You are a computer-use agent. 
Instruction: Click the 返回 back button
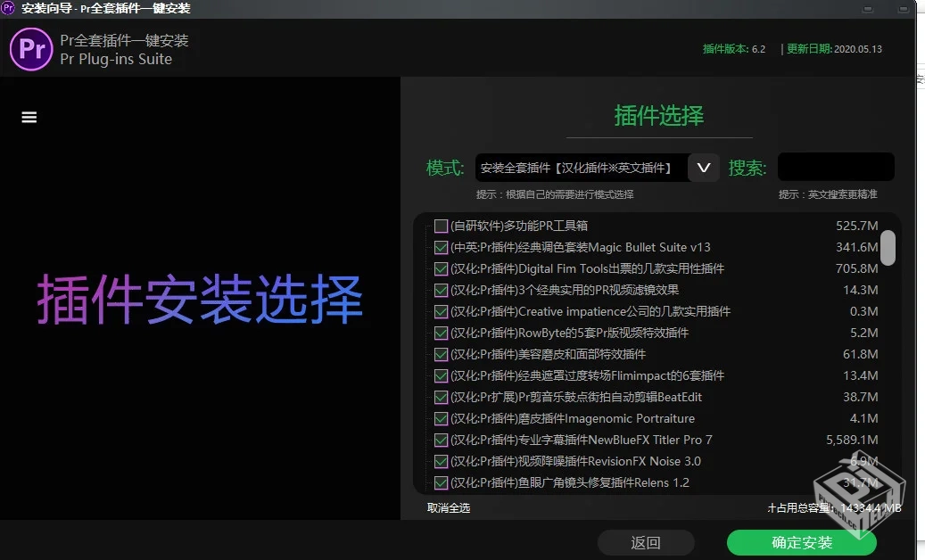pos(646,542)
